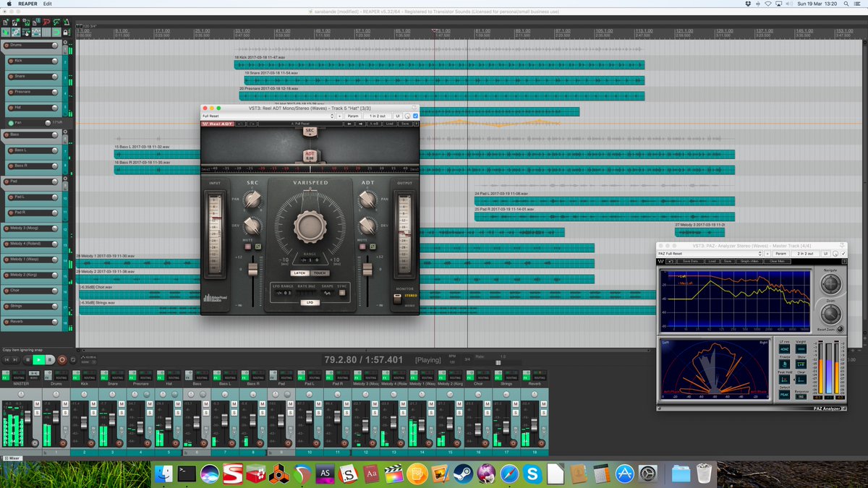Open the 1 in 2 out routing in Reel ADT
Image resolution: width=868 pixels, height=488 pixels.
click(378, 116)
